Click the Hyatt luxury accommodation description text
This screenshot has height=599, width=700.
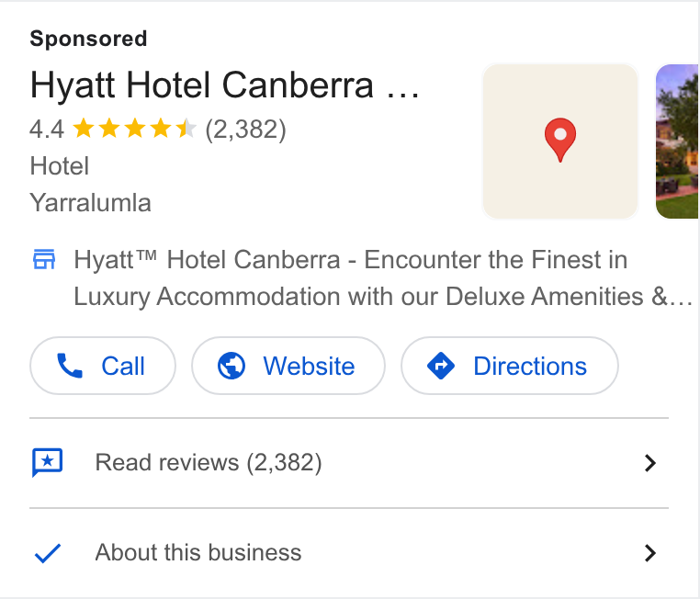click(x=383, y=278)
